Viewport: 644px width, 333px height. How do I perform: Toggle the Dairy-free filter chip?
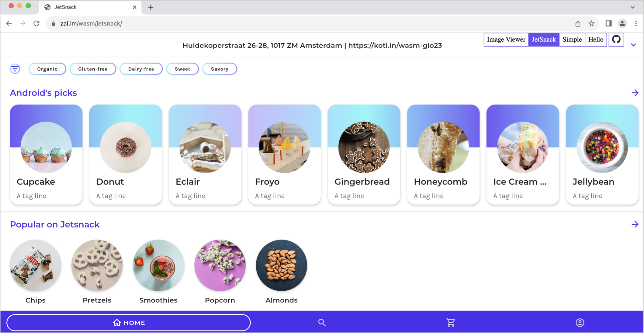(x=140, y=69)
